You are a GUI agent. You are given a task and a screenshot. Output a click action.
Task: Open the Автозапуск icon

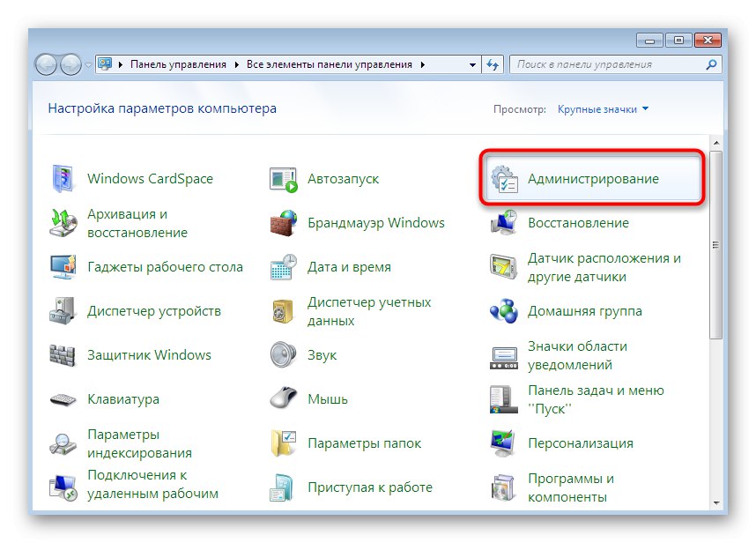(284, 180)
